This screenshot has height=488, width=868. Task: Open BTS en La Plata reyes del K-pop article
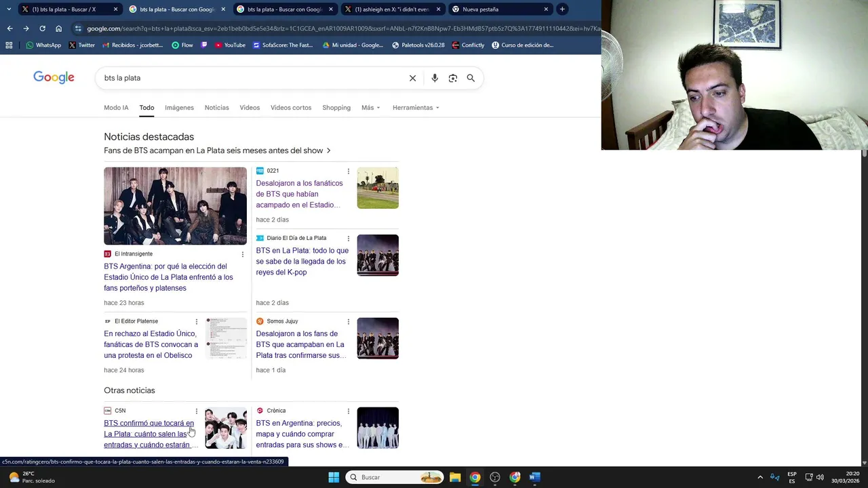(302, 261)
